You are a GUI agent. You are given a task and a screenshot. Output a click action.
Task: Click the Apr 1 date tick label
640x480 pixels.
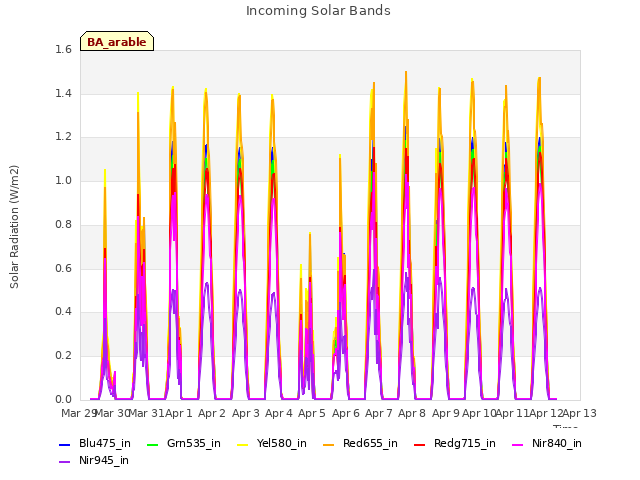[x=178, y=413]
